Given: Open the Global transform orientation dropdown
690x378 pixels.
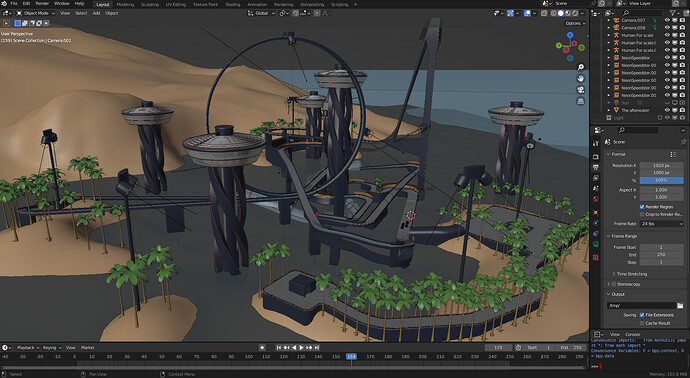Looking at the screenshot, I should 262,13.
